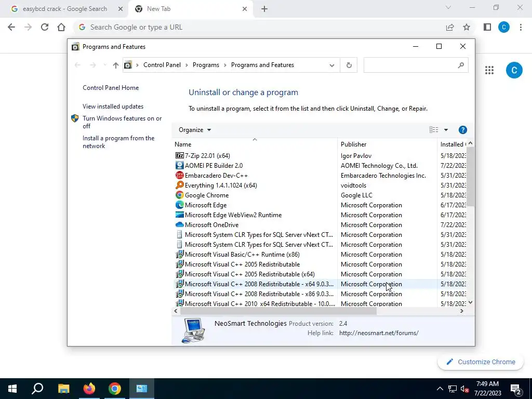This screenshot has height=399, width=532.
Task: Open Turn Windows features on or off
Action: click(x=122, y=122)
